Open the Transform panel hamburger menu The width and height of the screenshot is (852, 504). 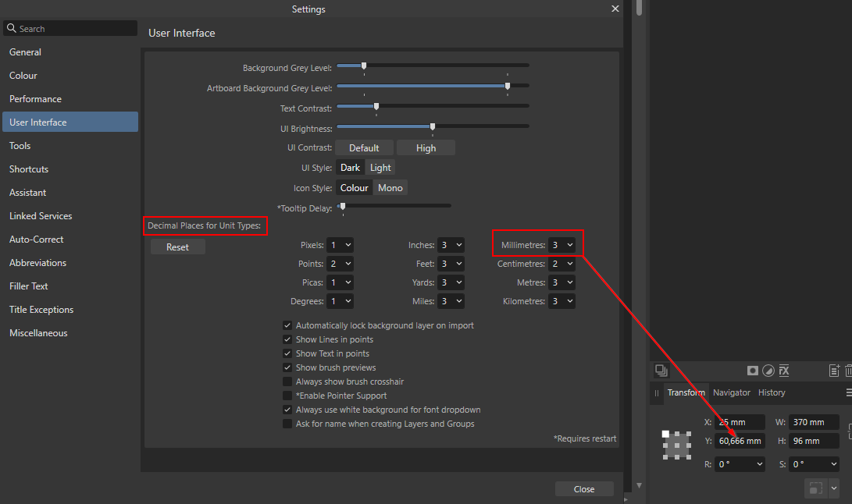coord(849,392)
